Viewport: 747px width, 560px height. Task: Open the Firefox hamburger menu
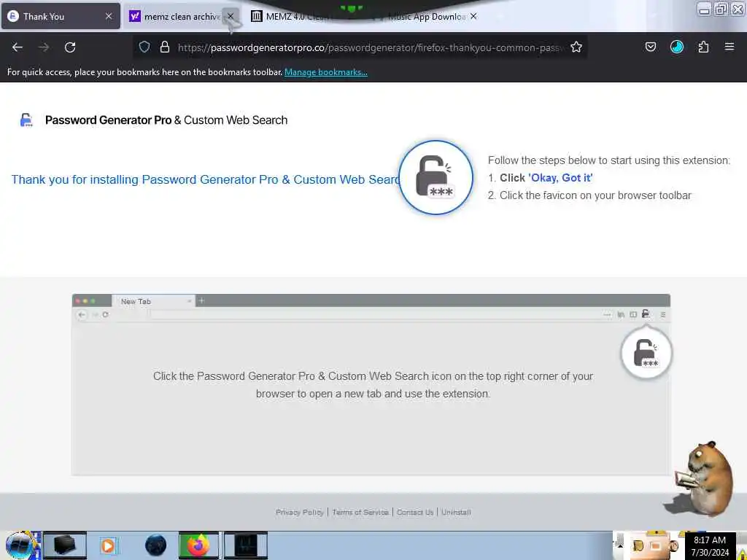click(x=729, y=47)
